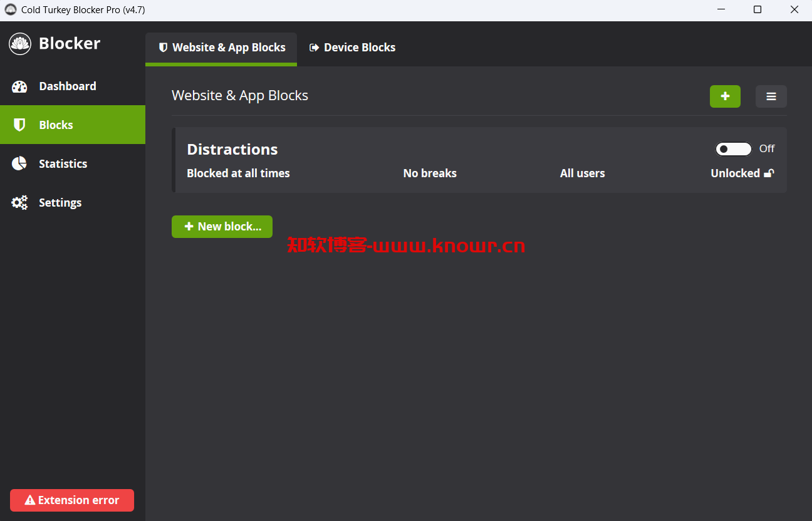The height and width of the screenshot is (521, 812).
Task: Click the green plus add block button
Action: pyautogui.click(x=725, y=96)
